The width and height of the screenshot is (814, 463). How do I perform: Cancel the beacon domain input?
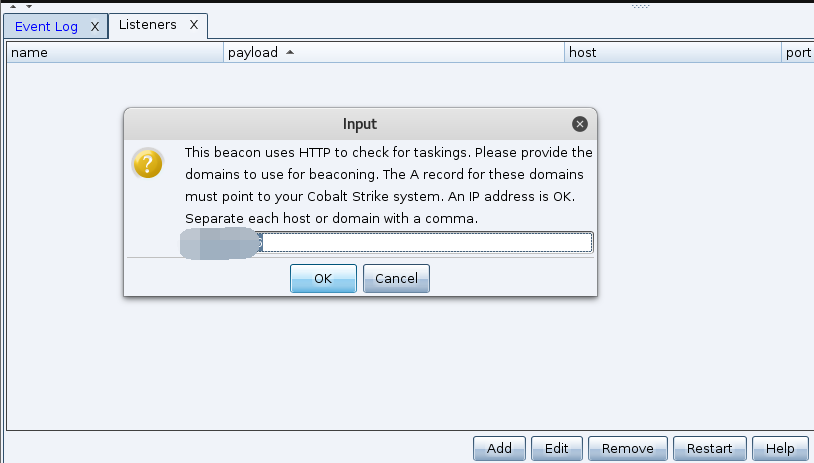(396, 278)
